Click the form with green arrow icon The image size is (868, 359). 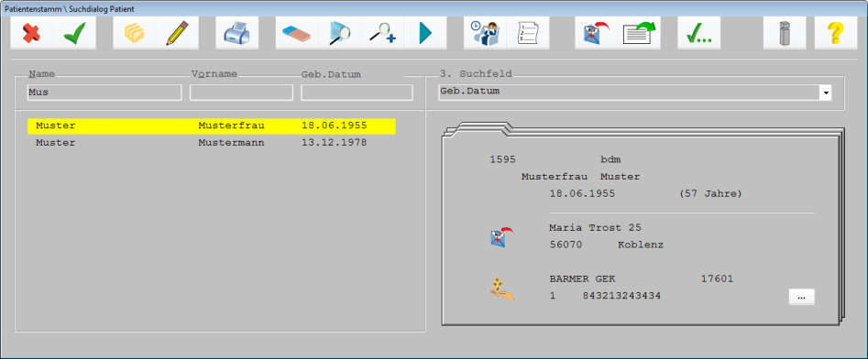[639, 33]
